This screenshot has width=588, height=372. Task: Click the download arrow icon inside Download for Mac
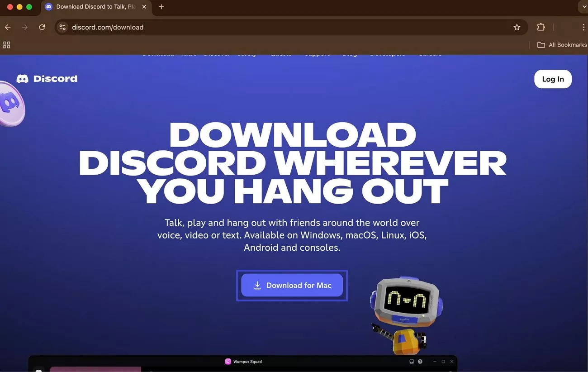coord(257,285)
